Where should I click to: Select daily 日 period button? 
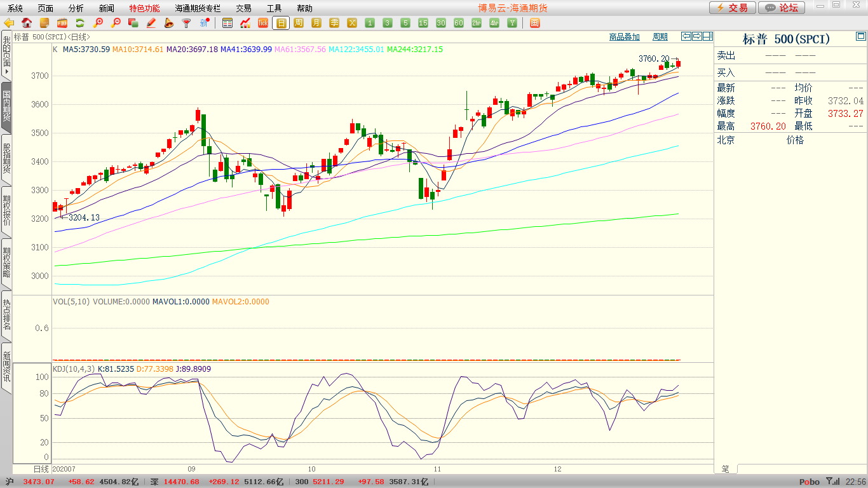pos(281,23)
